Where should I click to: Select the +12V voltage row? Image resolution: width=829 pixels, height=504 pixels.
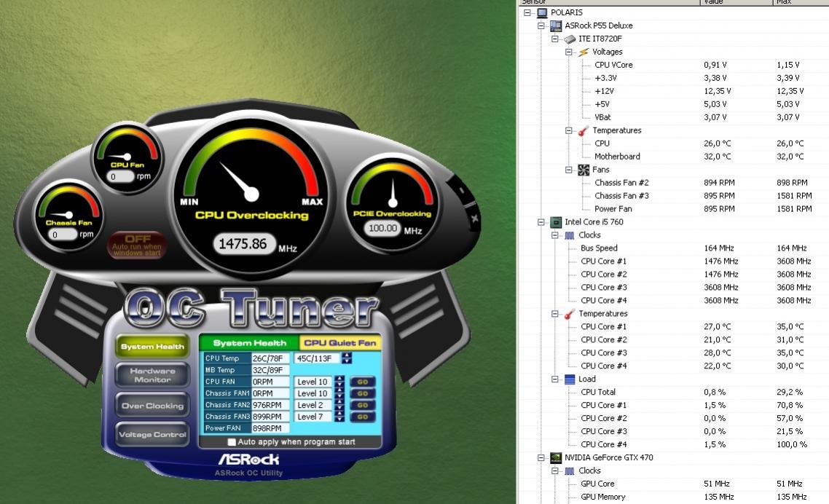point(674,91)
